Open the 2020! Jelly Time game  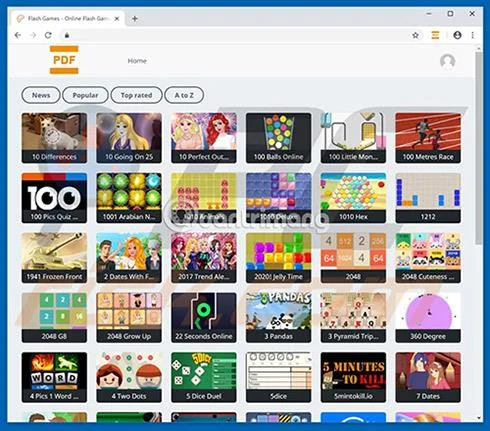(x=279, y=258)
